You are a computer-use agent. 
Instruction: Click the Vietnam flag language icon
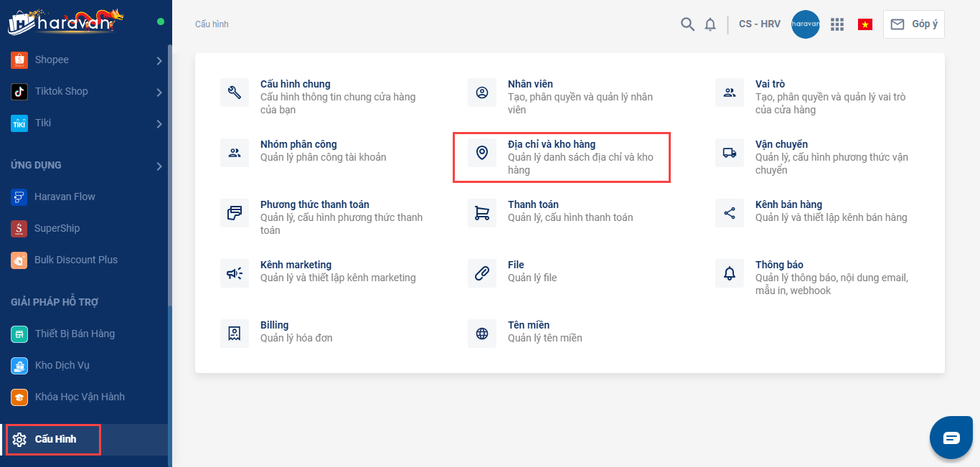click(864, 24)
